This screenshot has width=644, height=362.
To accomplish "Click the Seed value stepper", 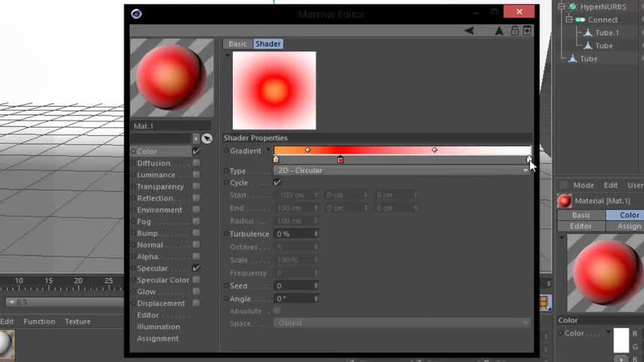I will pyautogui.click(x=316, y=286).
